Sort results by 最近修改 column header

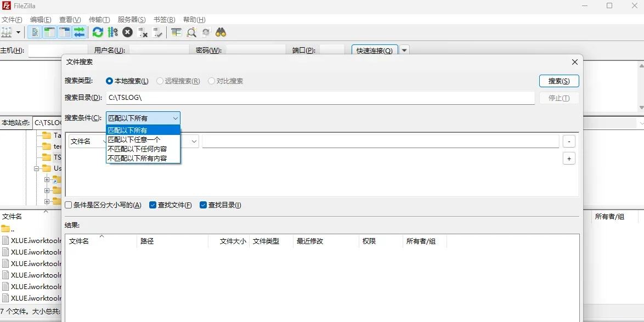(326, 241)
